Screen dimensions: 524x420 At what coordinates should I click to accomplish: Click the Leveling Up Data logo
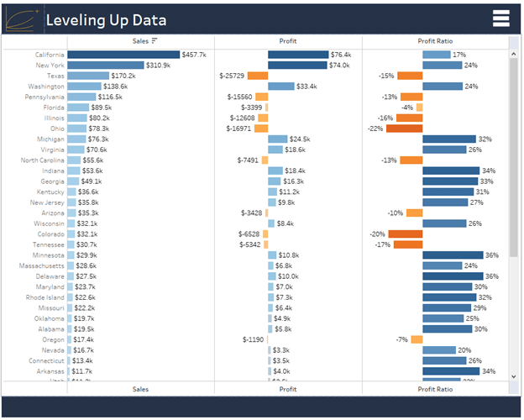tap(21, 20)
